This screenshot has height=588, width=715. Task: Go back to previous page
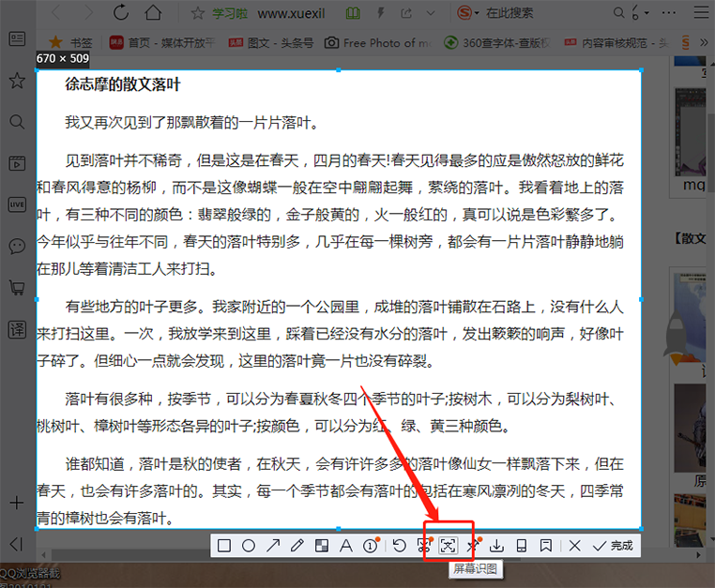tap(56, 12)
